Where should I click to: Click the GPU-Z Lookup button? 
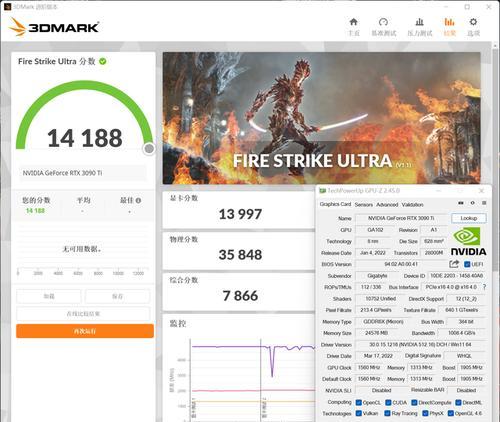click(469, 218)
